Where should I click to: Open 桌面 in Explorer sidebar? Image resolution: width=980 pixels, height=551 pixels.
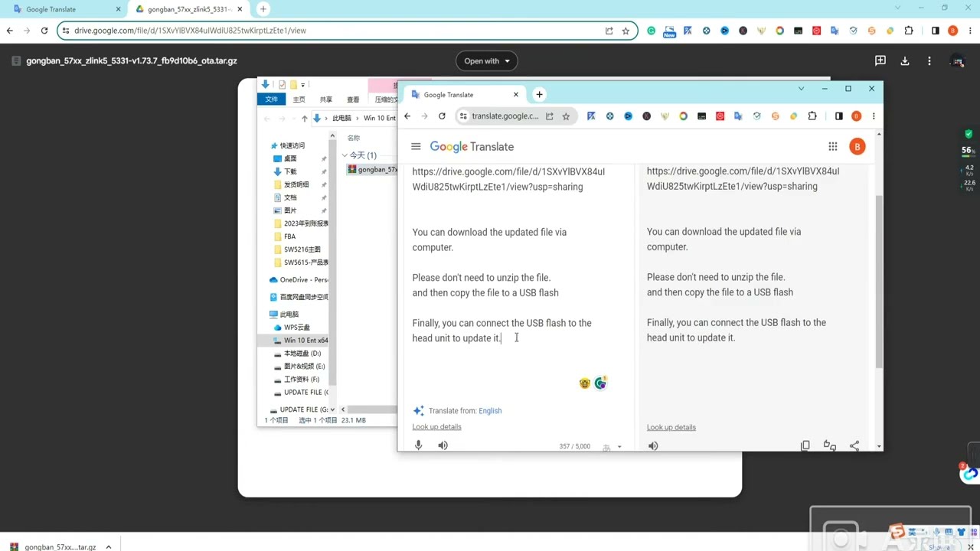(290, 158)
